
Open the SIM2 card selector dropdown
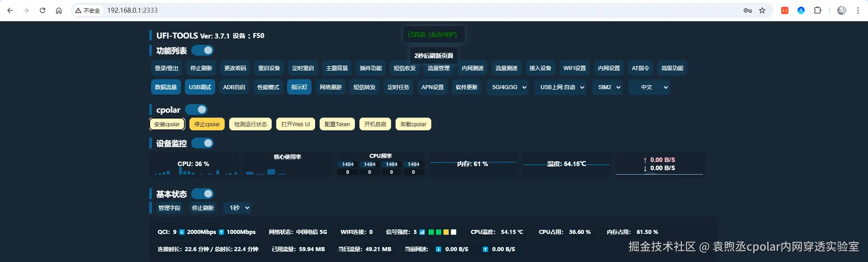(609, 87)
